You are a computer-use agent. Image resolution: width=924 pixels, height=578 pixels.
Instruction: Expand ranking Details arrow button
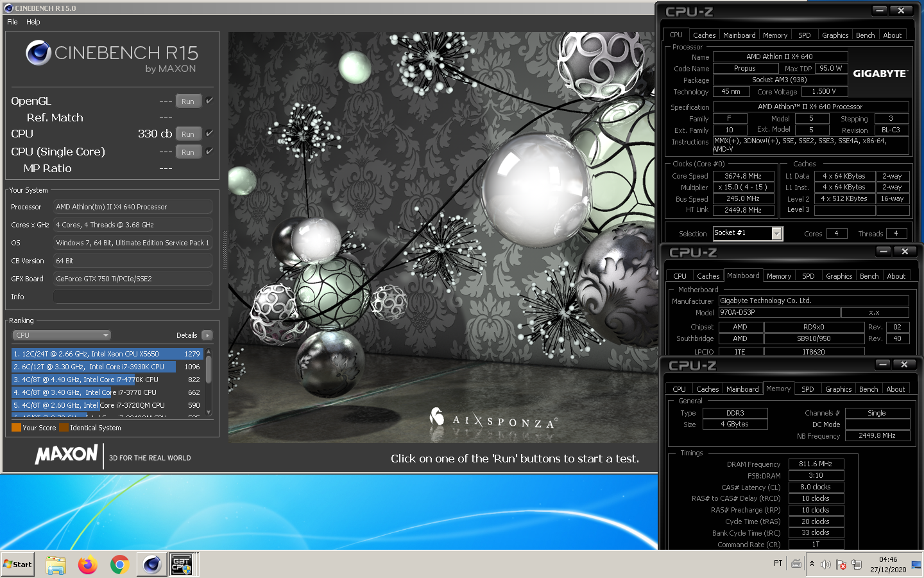pos(207,335)
